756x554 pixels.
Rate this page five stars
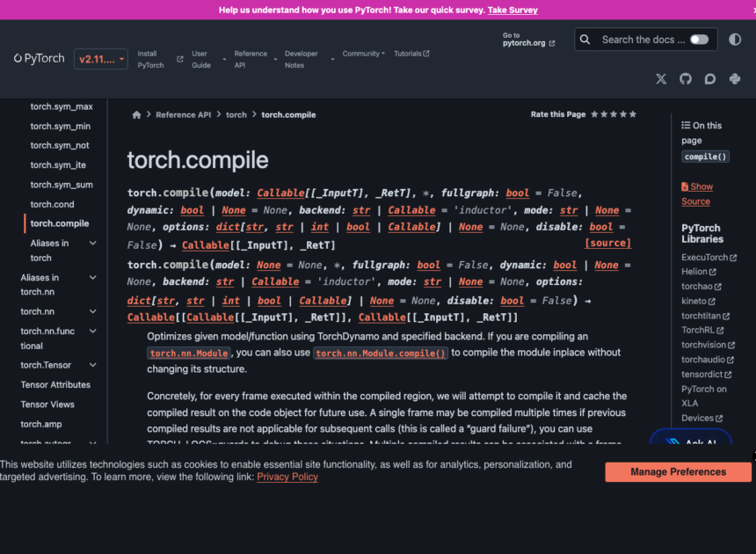tap(633, 113)
